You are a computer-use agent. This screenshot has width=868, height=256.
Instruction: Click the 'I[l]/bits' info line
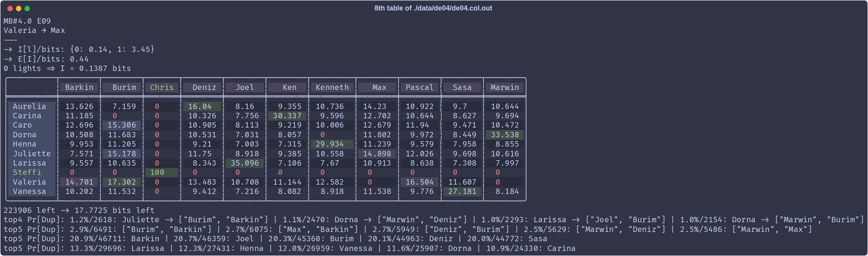pyautogui.click(x=79, y=49)
